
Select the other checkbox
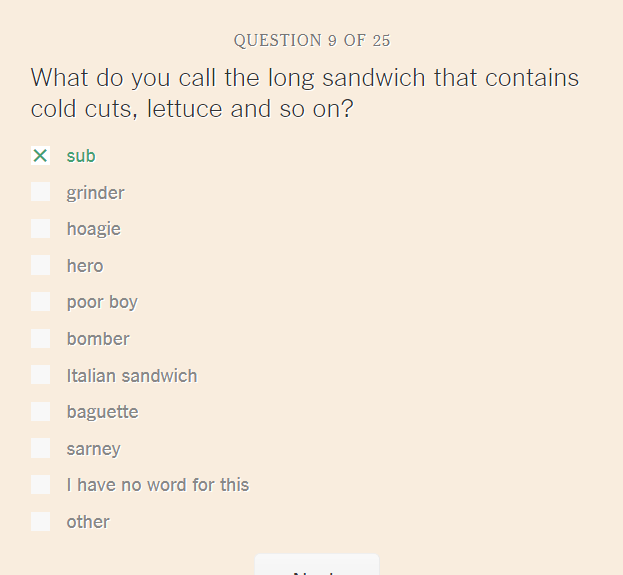(41, 521)
